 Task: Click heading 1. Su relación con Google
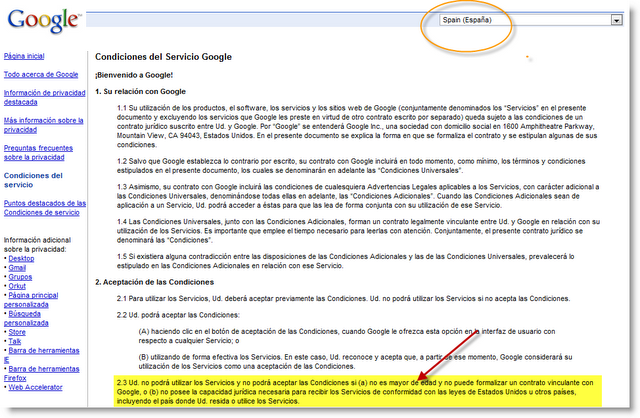pos(140,91)
